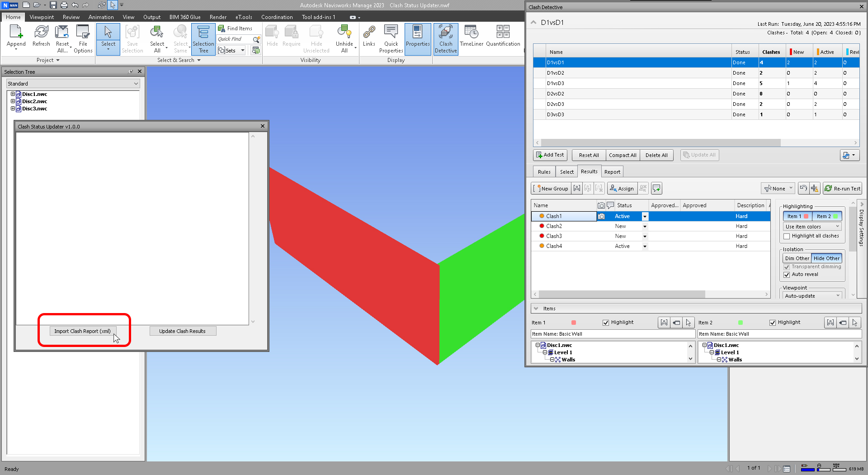Open the Sets dropdown in ribbon
This screenshot has width=868, height=475.
(231, 50)
